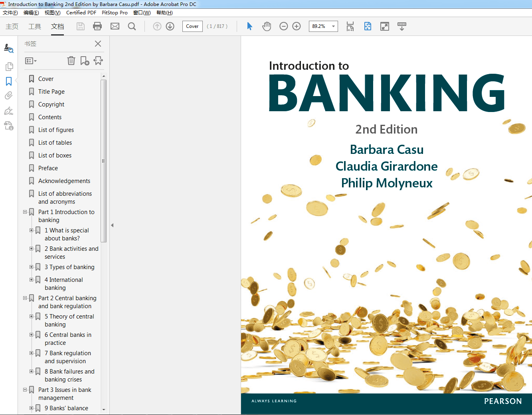Collapse the 'Part 2 Central banking' bookmark
Viewport: 532px width, 415px height.
[x=25, y=298]
